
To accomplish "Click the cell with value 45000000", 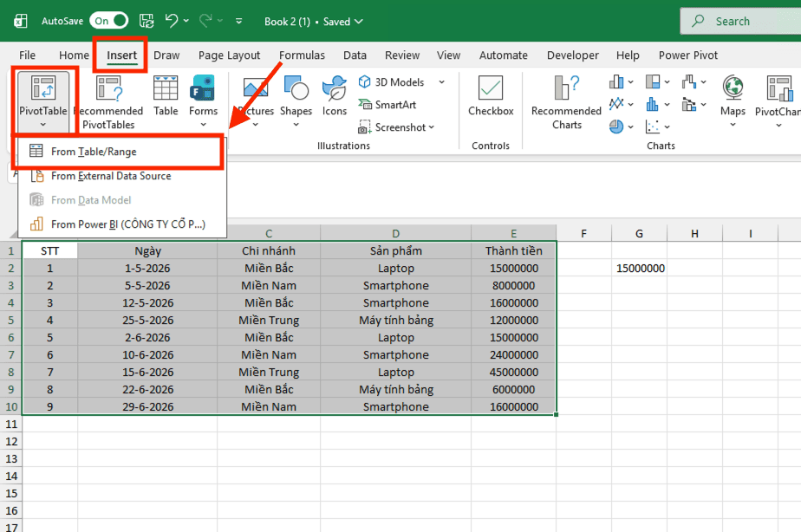I will [x=513, y=373].
